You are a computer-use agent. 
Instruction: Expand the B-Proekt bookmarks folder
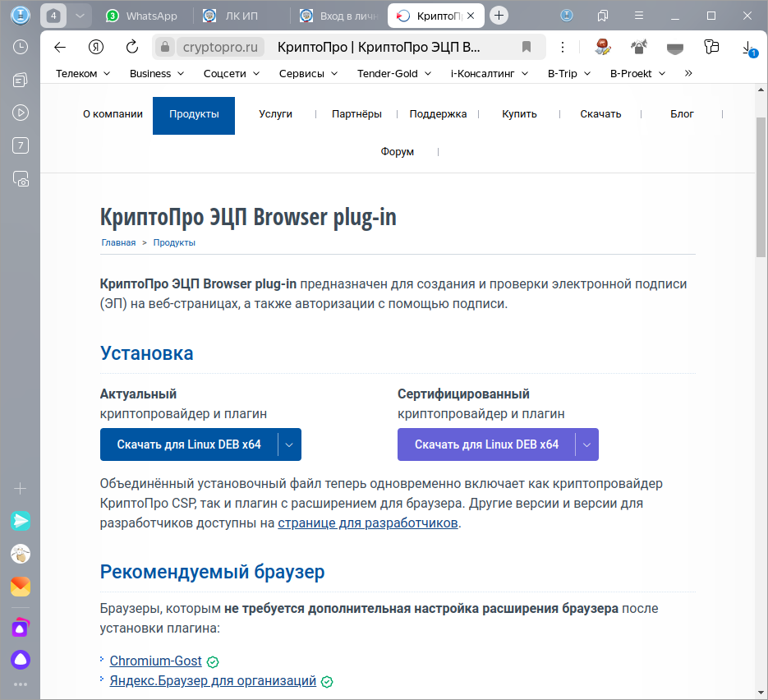tap(637, 73)
